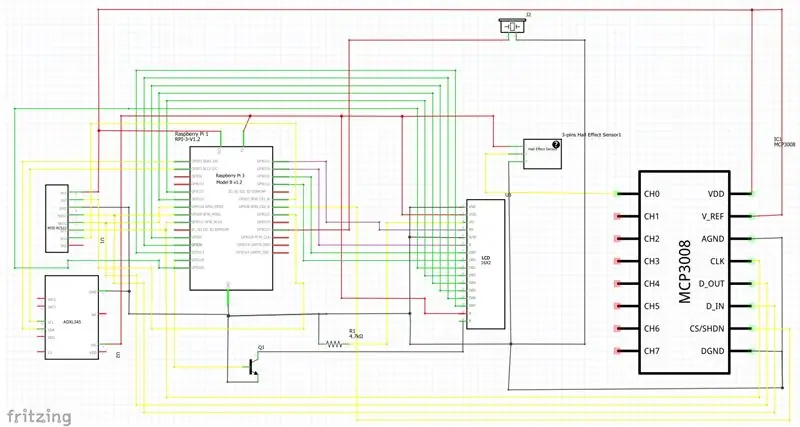The height and width of the screenshot is (427, 800).
Task: Click the fritzing logo watermark
Action: [39, 416]
